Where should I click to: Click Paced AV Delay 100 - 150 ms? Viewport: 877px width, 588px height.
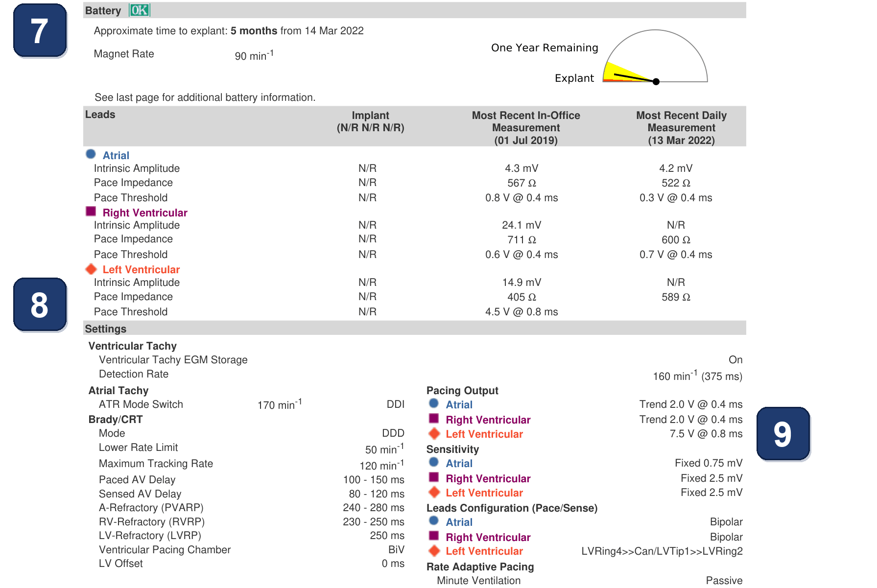tap(374, 480)
